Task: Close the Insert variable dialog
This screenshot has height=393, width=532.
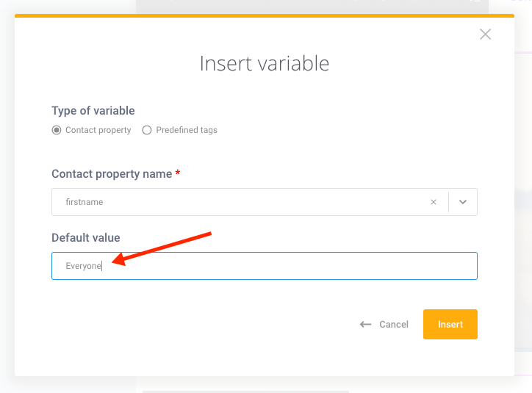Action: pos(485,35)
